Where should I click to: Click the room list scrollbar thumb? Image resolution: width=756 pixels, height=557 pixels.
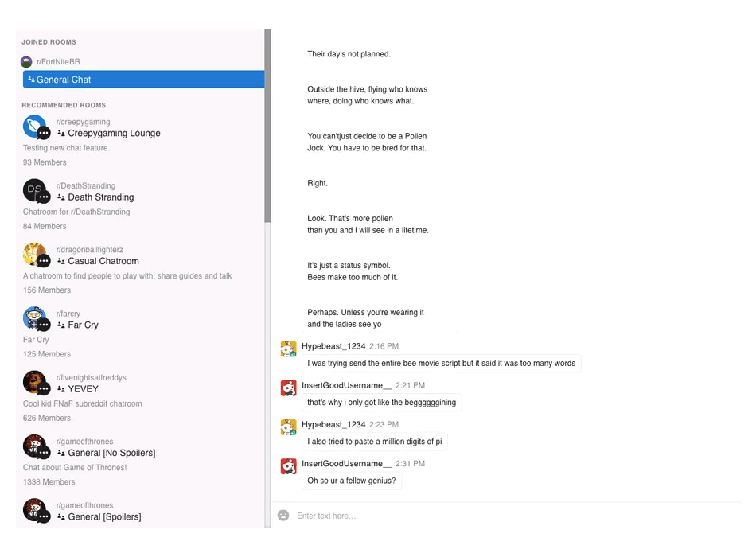click(x=267, y=126)
